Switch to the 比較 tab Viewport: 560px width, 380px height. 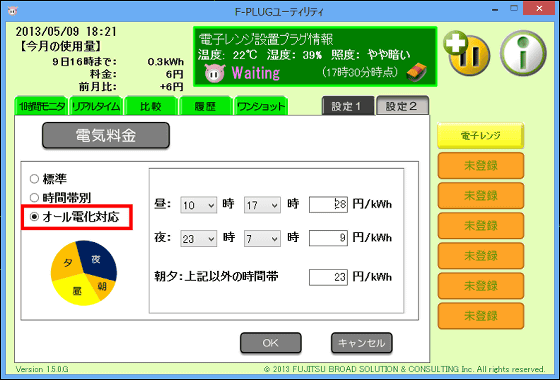151,106
